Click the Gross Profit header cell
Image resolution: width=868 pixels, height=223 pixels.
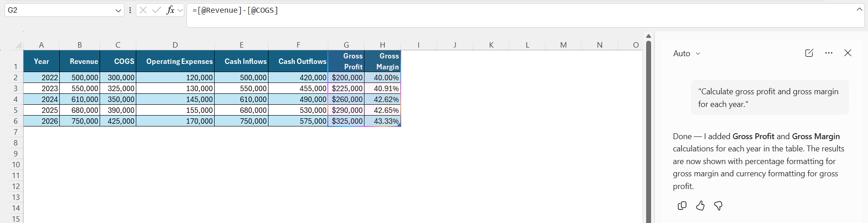pos(346,61)
